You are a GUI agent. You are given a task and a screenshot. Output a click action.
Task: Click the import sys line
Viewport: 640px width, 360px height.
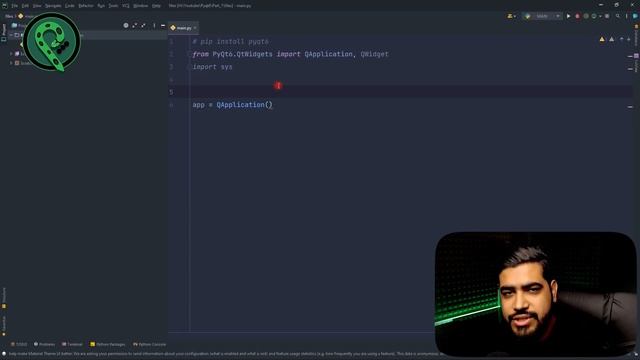[x=212, y=67]
